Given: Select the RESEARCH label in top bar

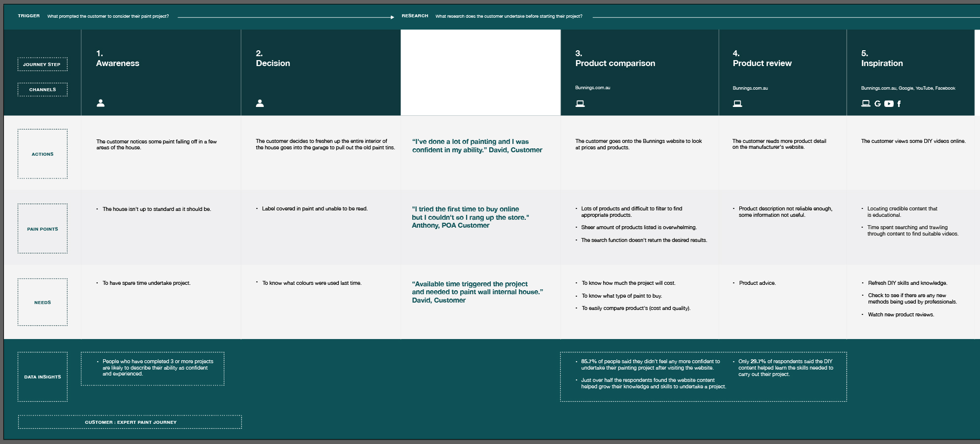Looking at the screenshot, I should coord(415,16).
